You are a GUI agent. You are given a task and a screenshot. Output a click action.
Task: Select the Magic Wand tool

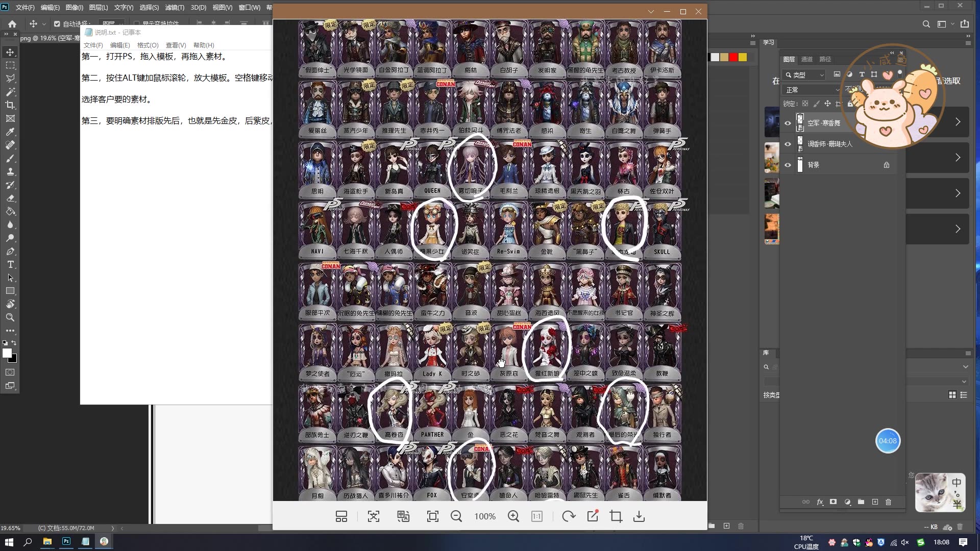(x=10, y=92)
